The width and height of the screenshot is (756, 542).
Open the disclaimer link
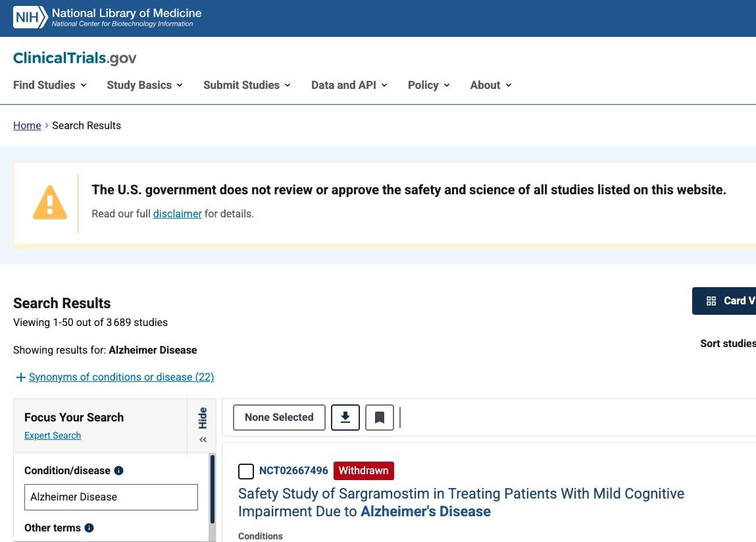pos(178,214)
